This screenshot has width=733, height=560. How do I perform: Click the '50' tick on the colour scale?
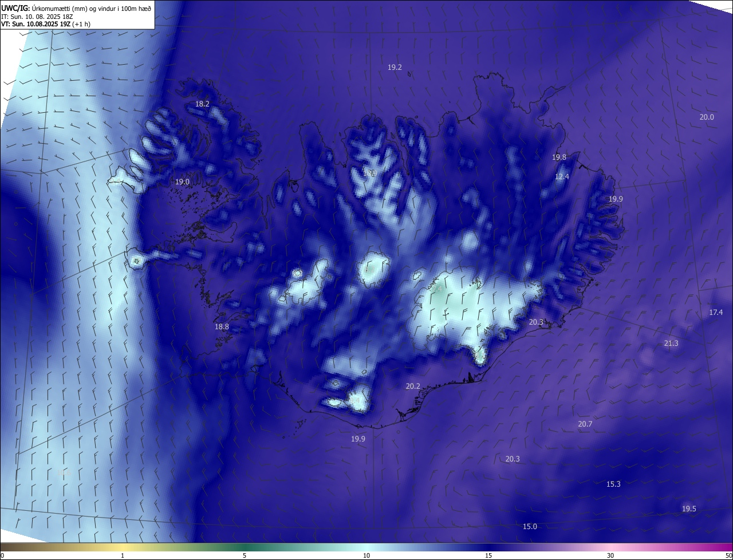(728, 555)
